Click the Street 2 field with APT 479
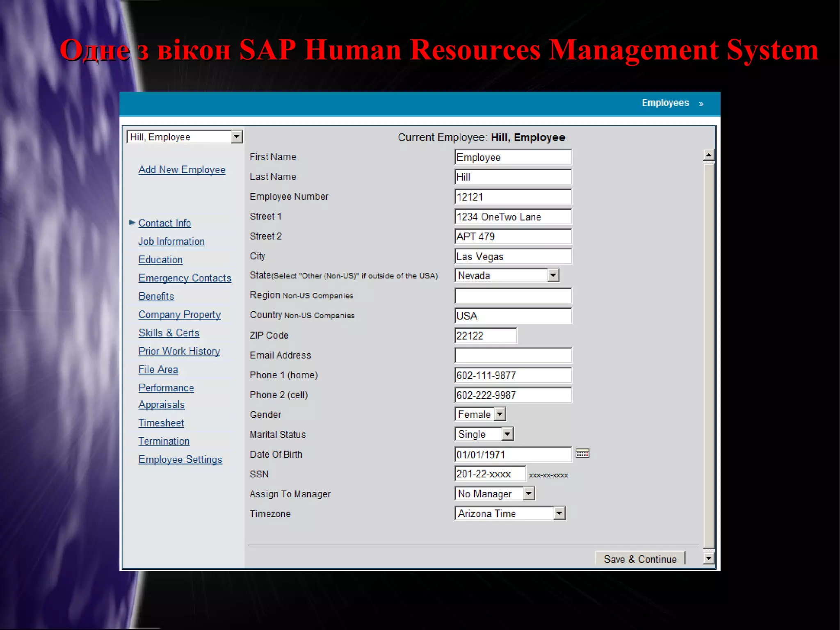Screen dimensions: 840x630 (x=513, y=236)
